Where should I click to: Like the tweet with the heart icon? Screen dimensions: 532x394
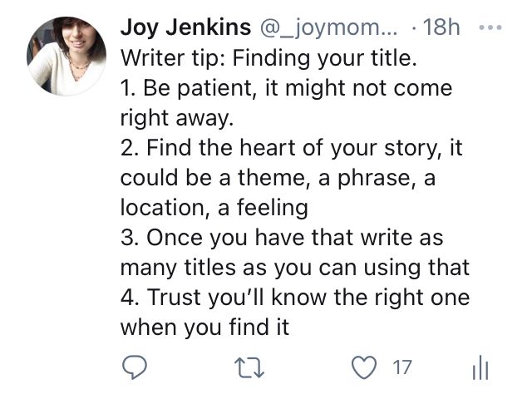pyautogui.click(x=364, y=367)
